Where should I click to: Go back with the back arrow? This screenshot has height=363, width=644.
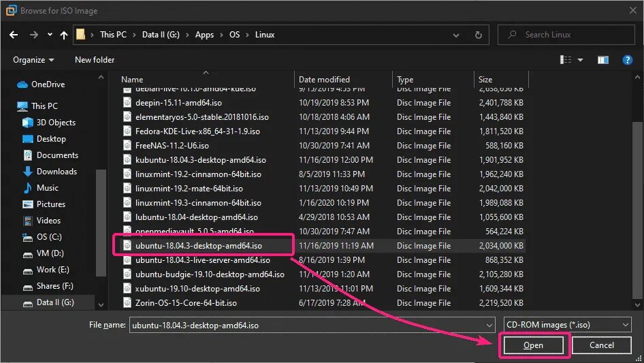[x=14, y=35]
